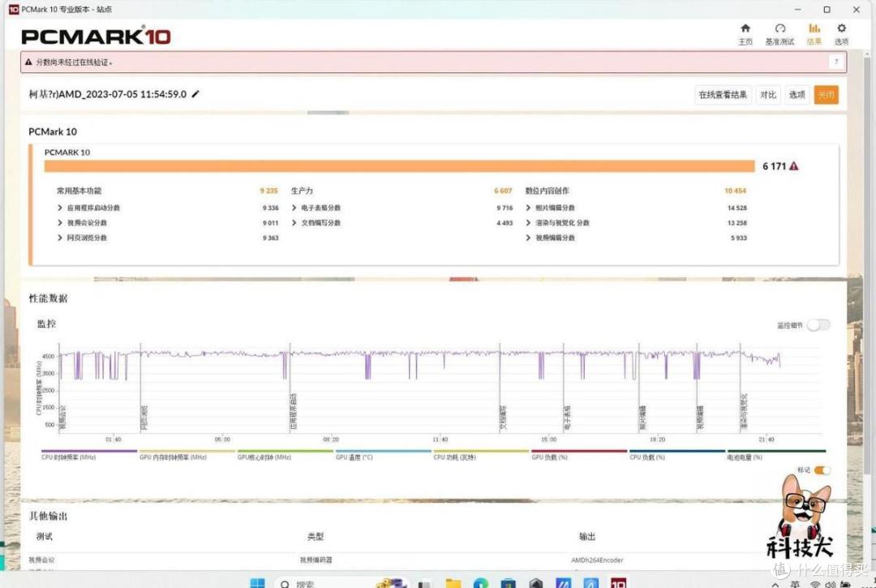Screen dimensions: 876x588
Task: Select the GPU 核心时钟 (MHz) legend
Action: 285,454
